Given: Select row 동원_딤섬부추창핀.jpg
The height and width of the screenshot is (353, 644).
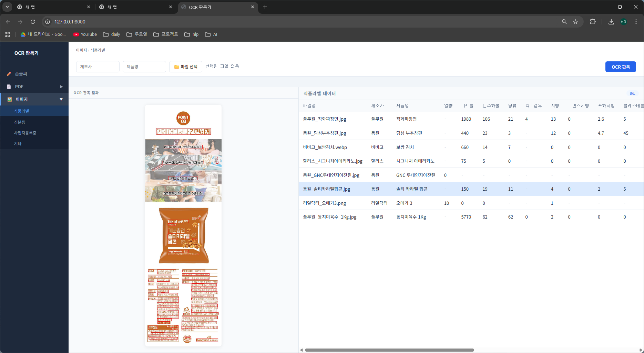Looking at the screenshot, I should pos(471,133).
